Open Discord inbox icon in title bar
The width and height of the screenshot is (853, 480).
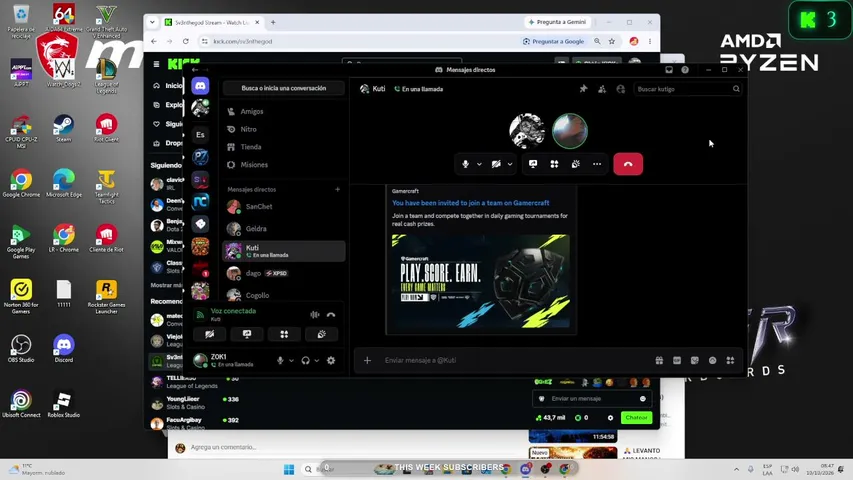669,70
